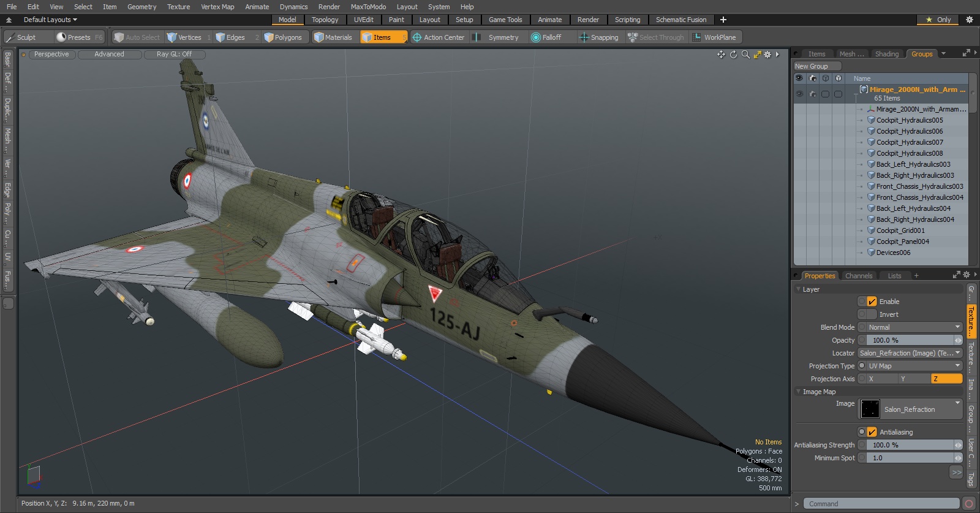Viewport: 980px width, 513px height.
Task: Click the record circle beside Command
Action: 969,504
